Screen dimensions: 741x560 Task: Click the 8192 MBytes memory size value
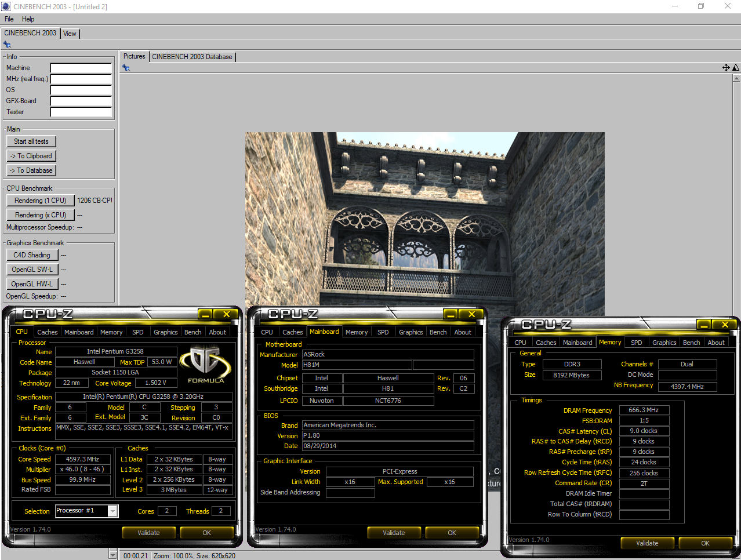pyautogui.click(x=572, y=375)
